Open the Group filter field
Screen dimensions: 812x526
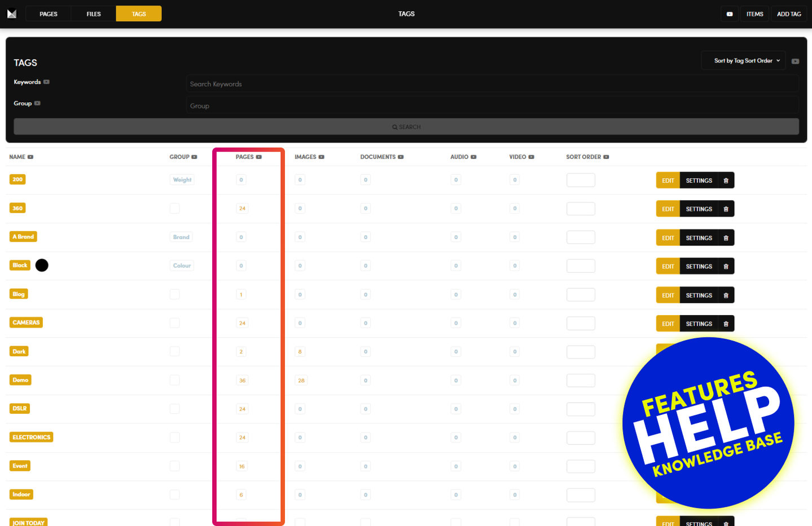491,105
